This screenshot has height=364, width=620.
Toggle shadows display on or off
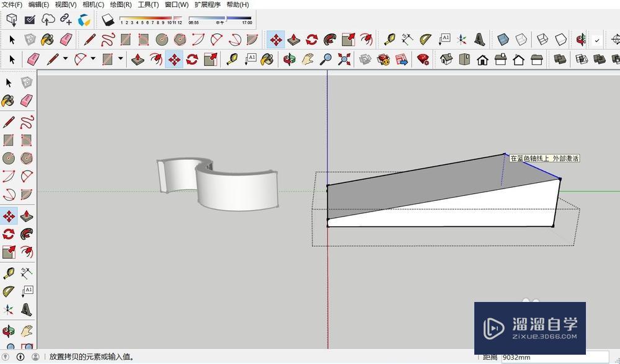107,20
